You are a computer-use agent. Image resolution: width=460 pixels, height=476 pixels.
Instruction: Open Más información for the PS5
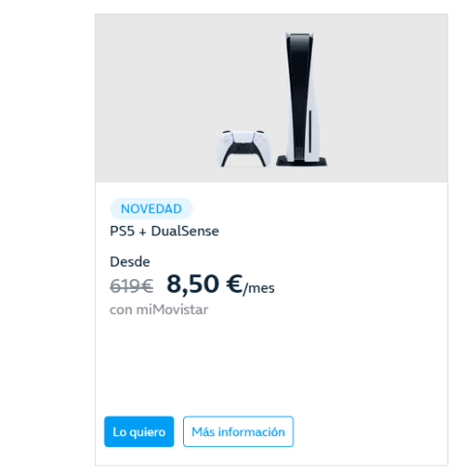pyautogui.click(x=238, y=431)
